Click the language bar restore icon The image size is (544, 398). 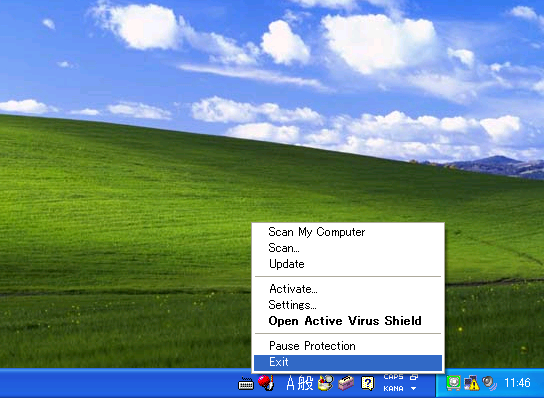point(414,376)
